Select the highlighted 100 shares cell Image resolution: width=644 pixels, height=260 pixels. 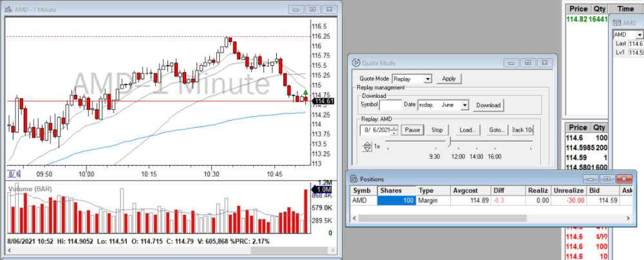coord(396,201)
